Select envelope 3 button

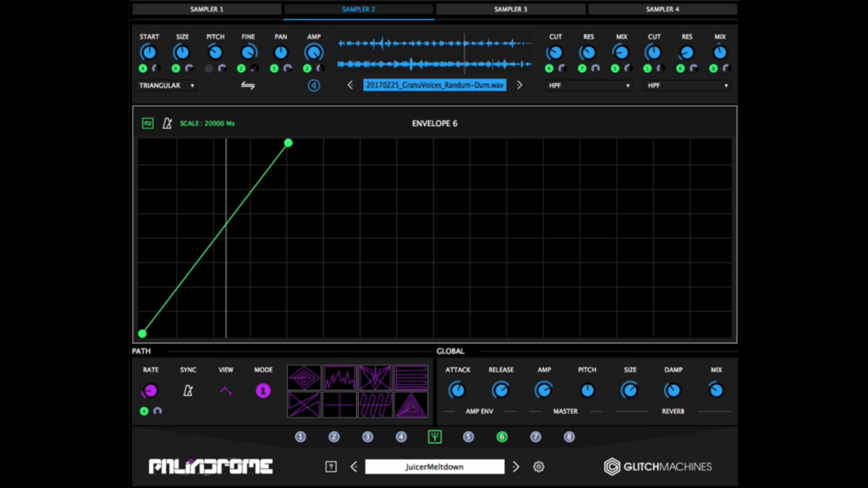pos(367,437)
